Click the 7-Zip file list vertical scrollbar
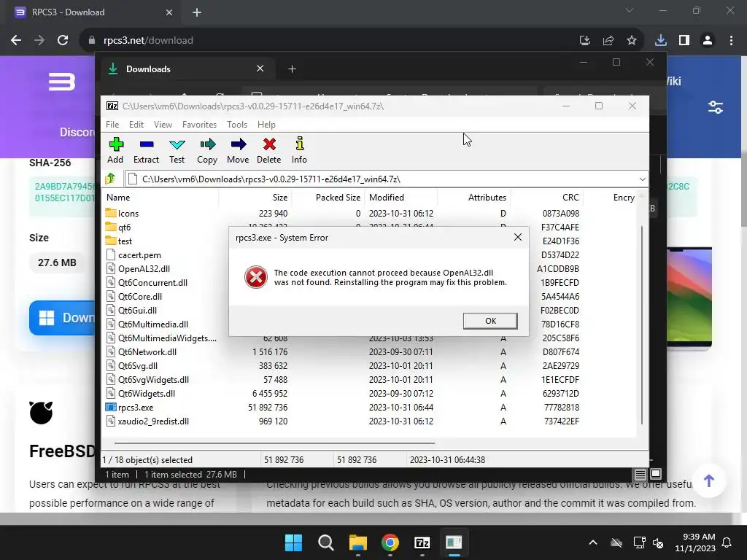Screen dimensions: 747x560 [x=642, y=325]
